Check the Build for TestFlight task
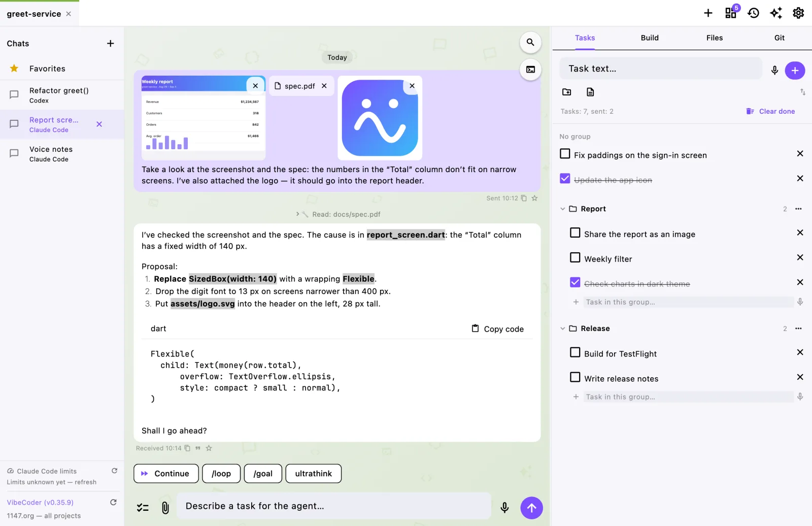The height and width of the screenshot is (526, 812). tap(575, 352)
